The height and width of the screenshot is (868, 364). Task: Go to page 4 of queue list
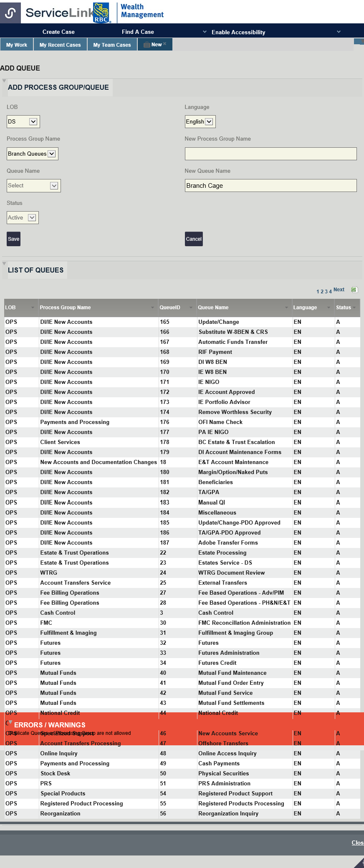point(330,292)
